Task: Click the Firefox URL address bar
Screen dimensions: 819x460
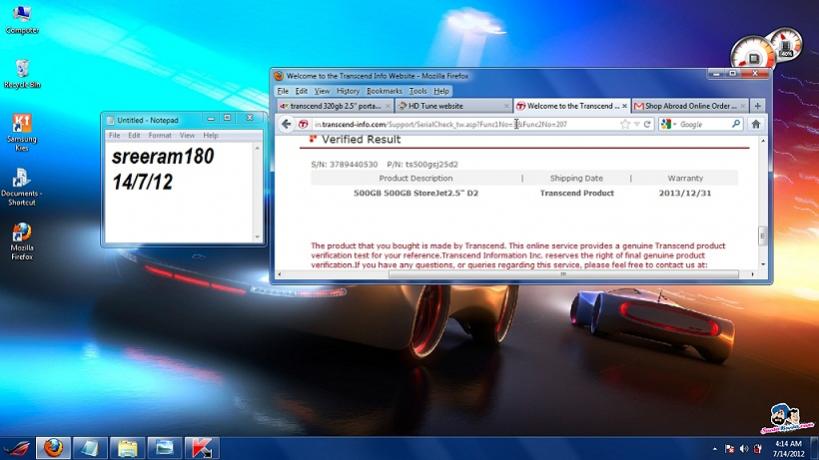Action: [465, 124]
